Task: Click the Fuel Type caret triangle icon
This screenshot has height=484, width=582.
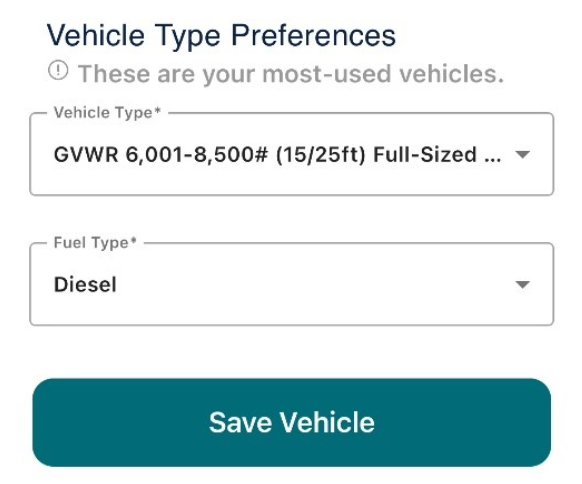Action: click(x=523, y=285)
